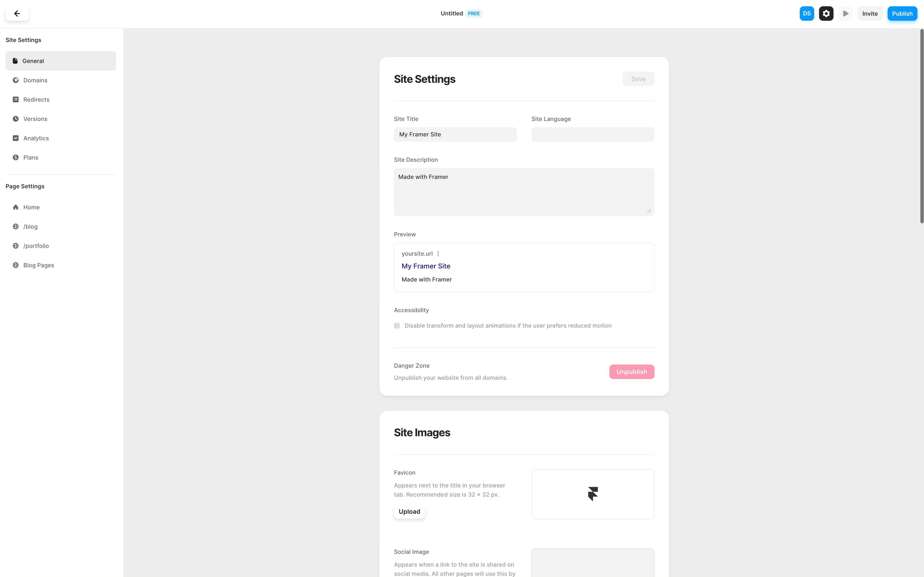924x577 pixels.
Task: Click the settings gear in top bar
Action: 826,13
